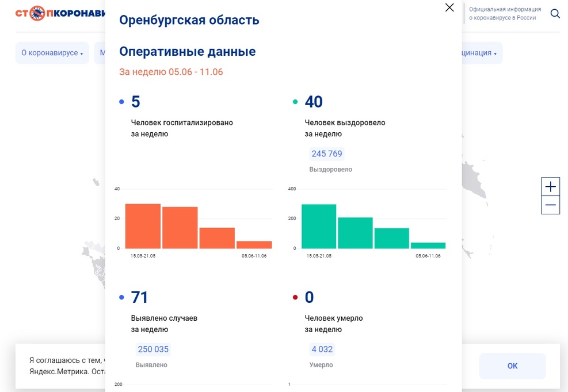Click the Официальная информация о коронавирусе text
The width and height of the screenshot is (568, 392).
pos(504,14)
